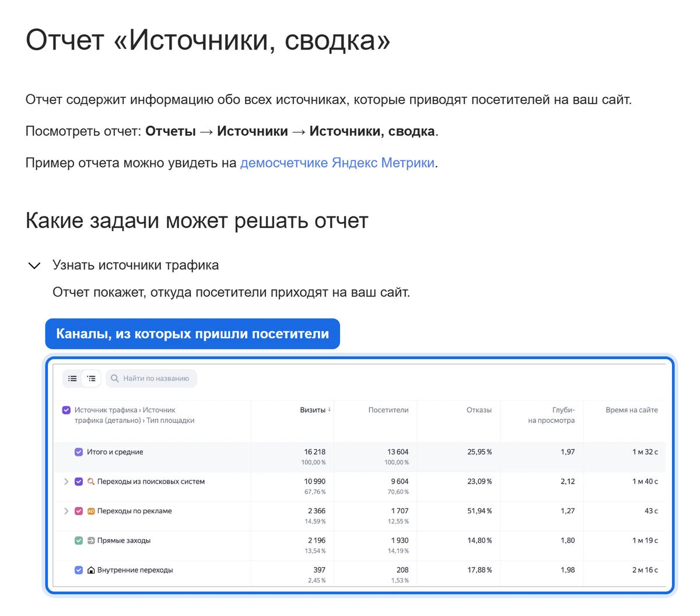Click the AD icon for Переходы по рекламе

[x=91, y=511]
